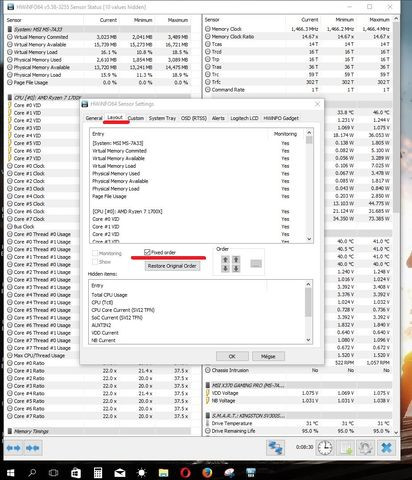Click the shrink columns inward-arrows icon in bottom toolbar
The width and height of the screenshot is (412, 480).
(x=33, y=448)
